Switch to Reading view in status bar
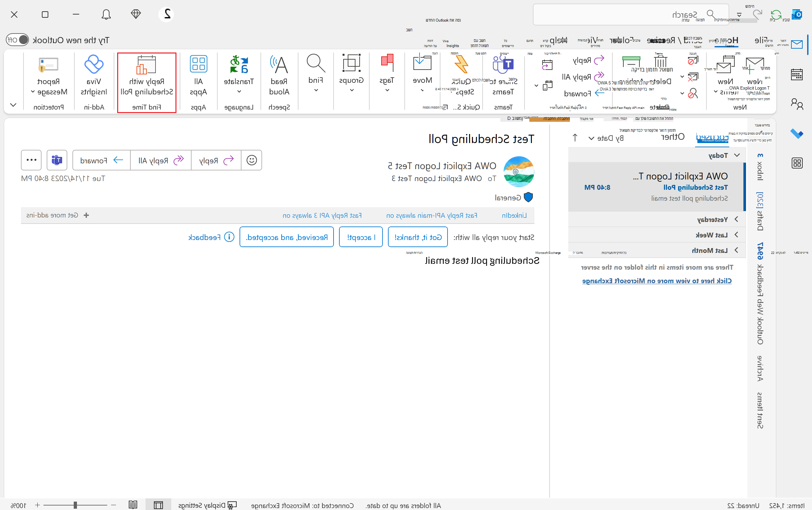Viewport: 812px width, 510px height. click(x=133, y=505)
